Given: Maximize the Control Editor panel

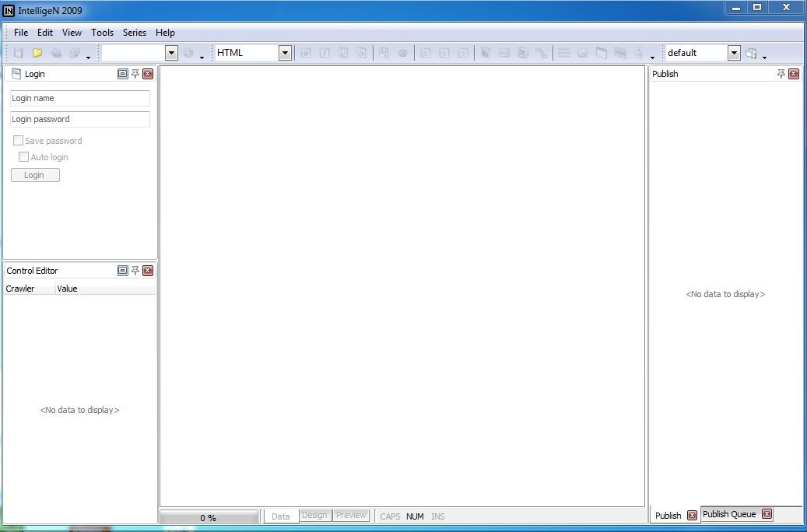Looking at the screenshot, I should (122, 271).
